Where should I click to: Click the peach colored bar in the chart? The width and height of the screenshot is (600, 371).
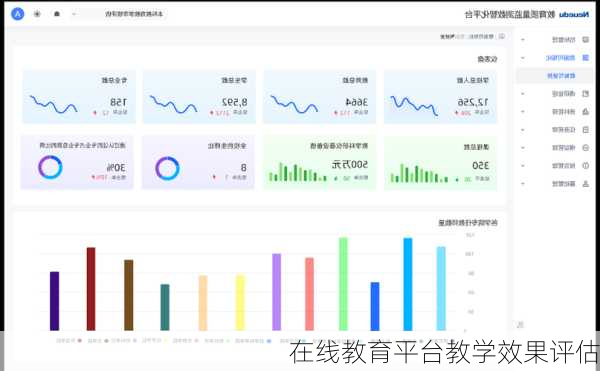203,303
